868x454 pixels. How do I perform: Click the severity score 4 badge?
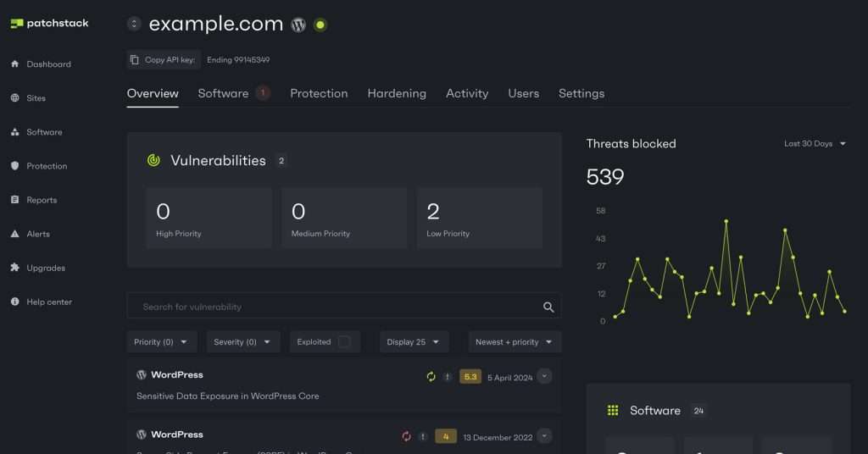pyautogui.click(x=445, y=437)
